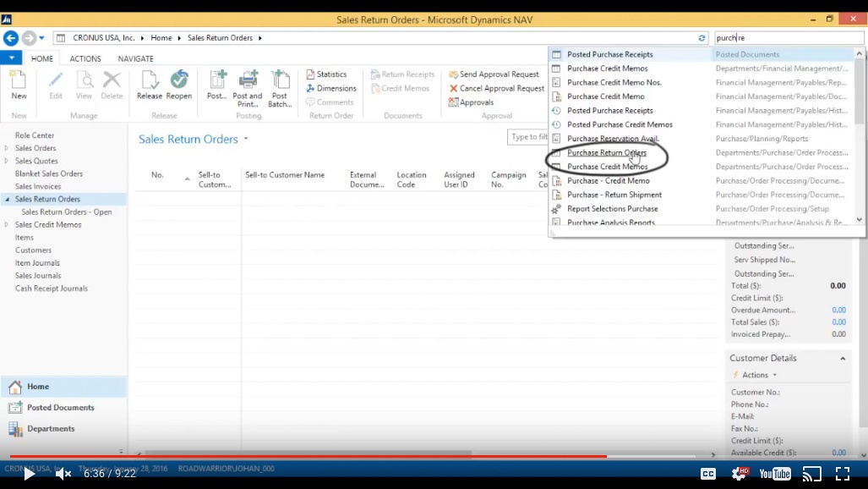Click the Overdue Amount 0.00 link

(838, 310)
